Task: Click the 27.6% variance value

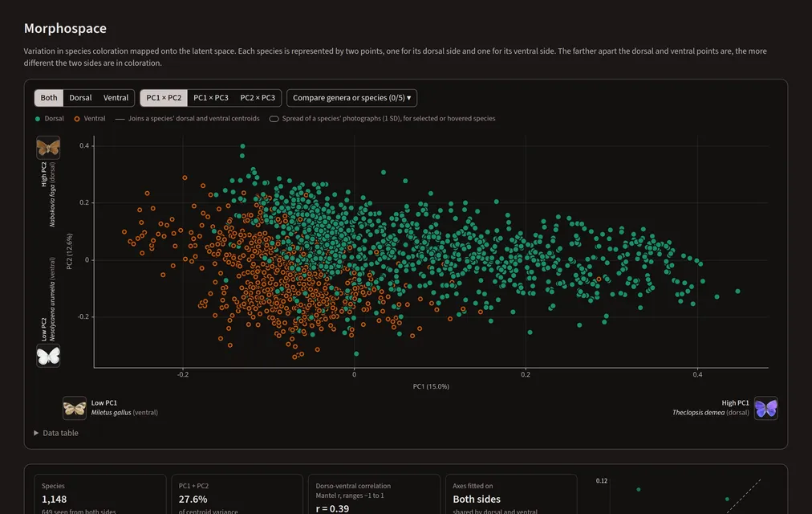Action: (x=193, y=500)
